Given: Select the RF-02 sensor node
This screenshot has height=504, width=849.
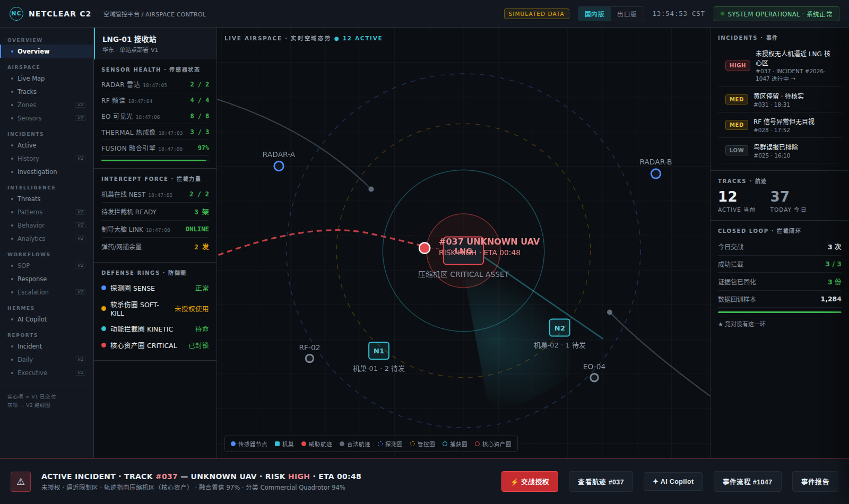Looking at the screenshot, I should point(309,358).
